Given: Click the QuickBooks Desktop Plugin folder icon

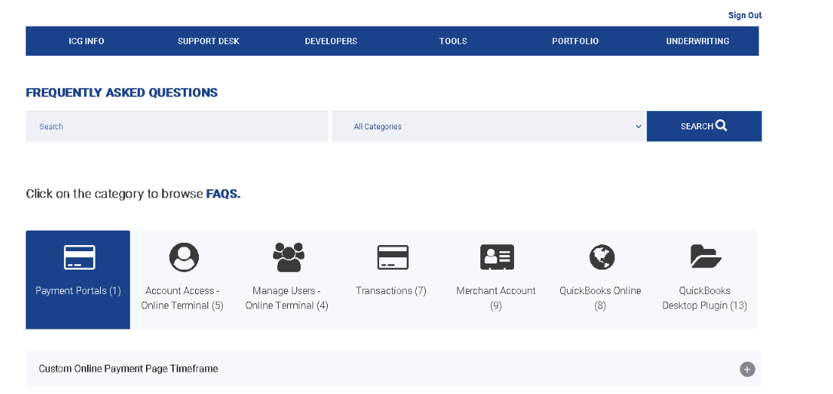Looking at the screenshot, I should 706,256.
